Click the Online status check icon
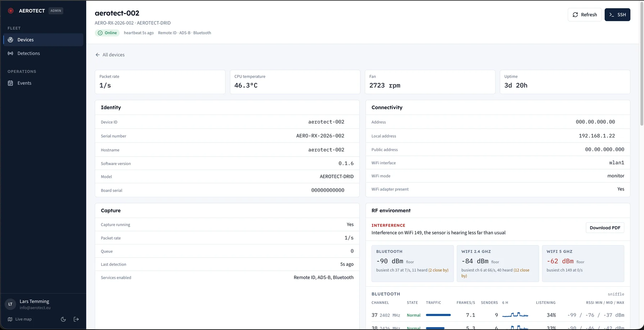 coord(100,33)
